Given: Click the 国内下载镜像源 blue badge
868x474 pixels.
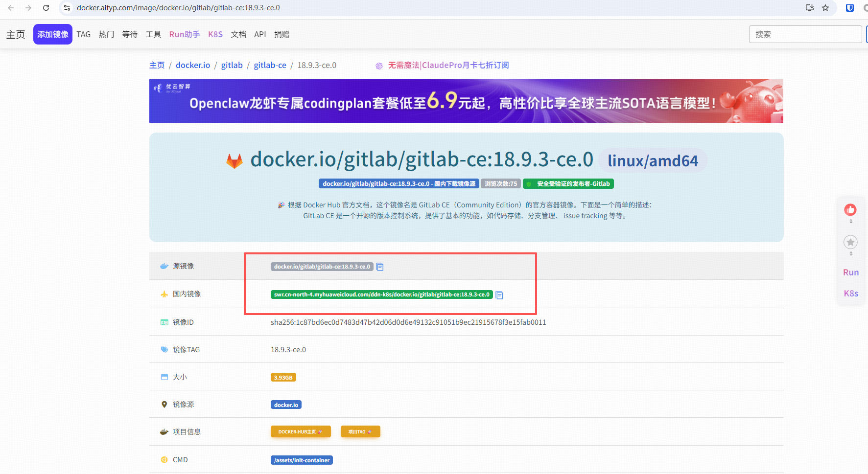Looking at the screenshot, I should (399, 184).
